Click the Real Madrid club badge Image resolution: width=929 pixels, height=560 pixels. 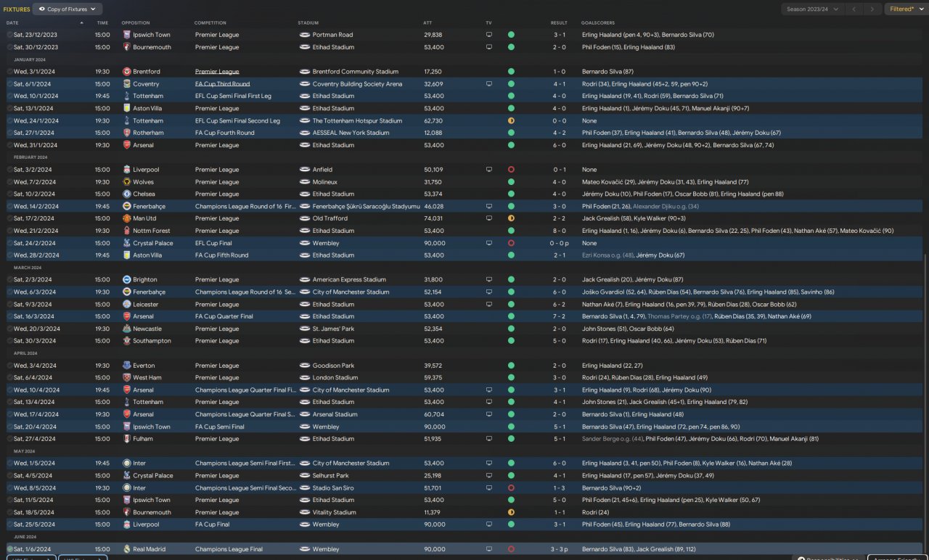(127, 549)
